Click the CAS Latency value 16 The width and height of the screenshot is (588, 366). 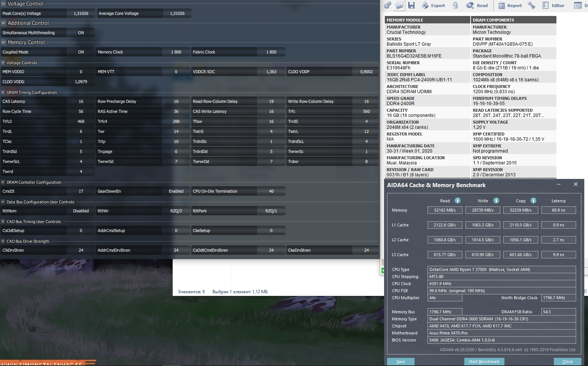(x=81, y=101)
